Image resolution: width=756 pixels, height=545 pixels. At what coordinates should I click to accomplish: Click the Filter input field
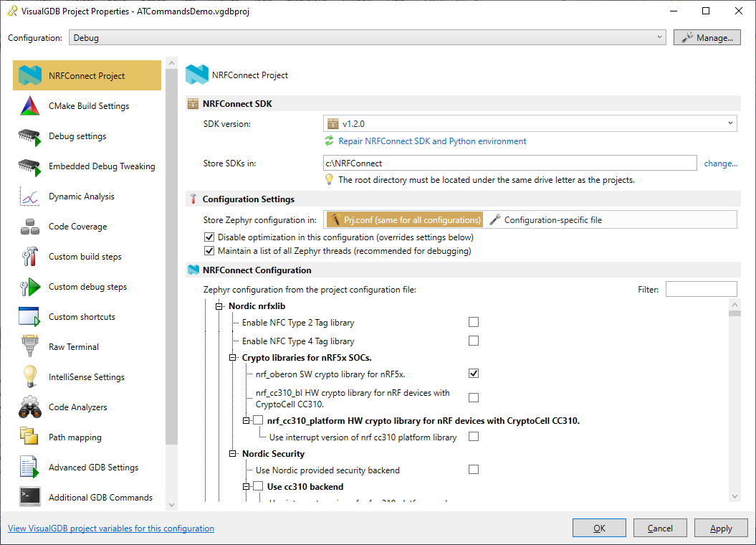pyautogui.click(x=701, y=290)
